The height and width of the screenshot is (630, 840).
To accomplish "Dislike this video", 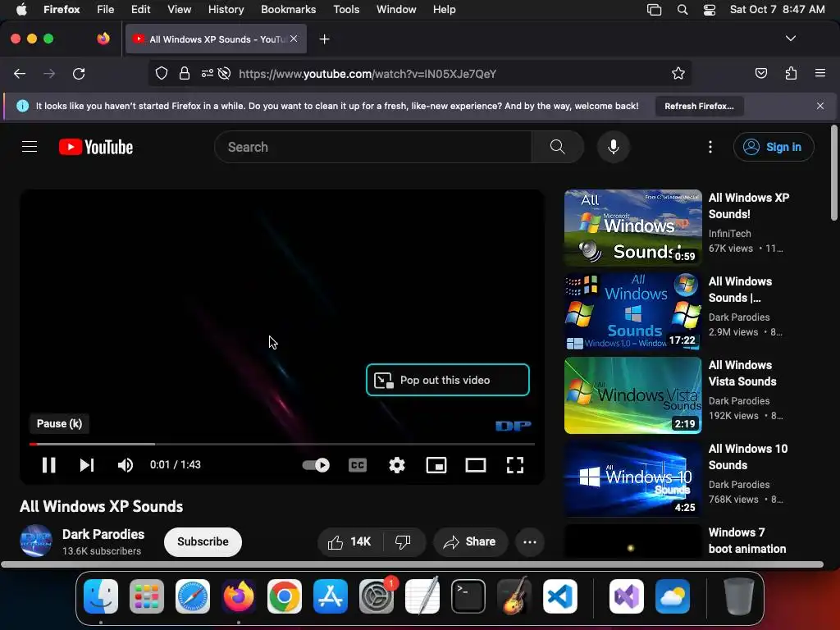I will coord(403,541).
